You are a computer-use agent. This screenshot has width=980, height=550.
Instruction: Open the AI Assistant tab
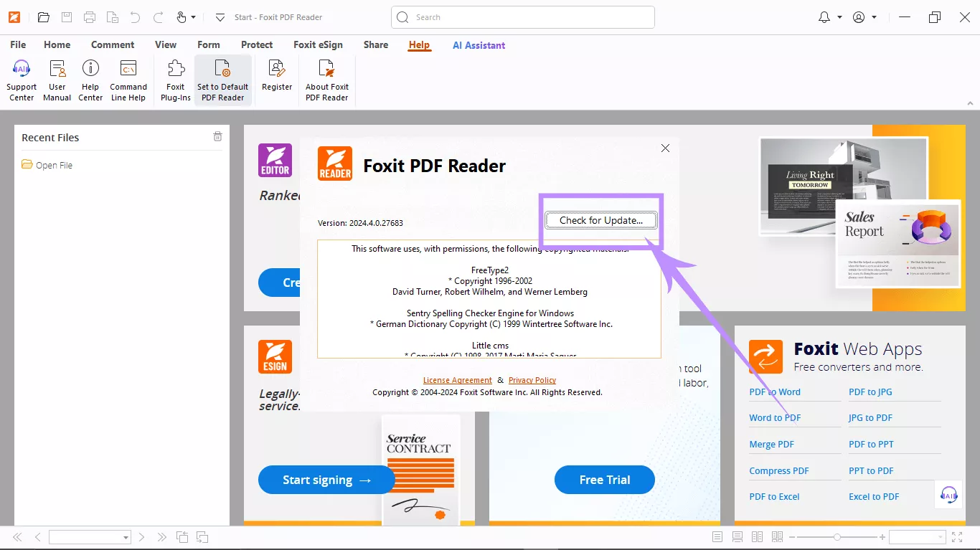[x=479, y=45]
